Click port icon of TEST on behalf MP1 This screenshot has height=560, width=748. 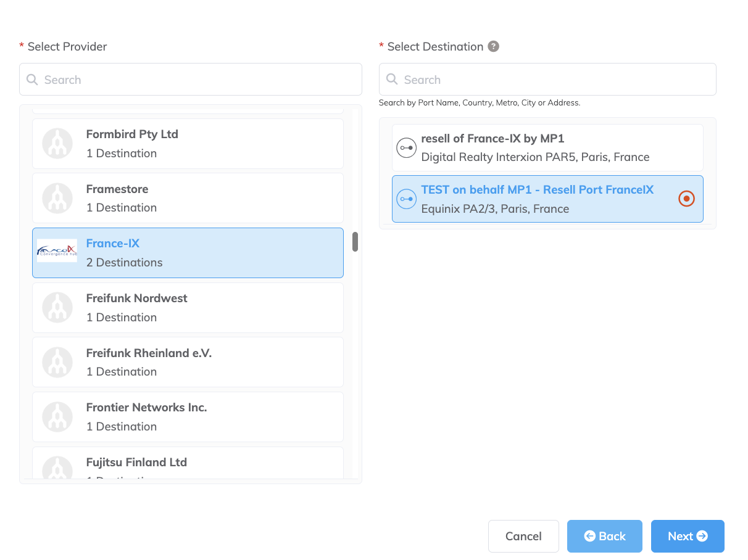click(406, 199)
